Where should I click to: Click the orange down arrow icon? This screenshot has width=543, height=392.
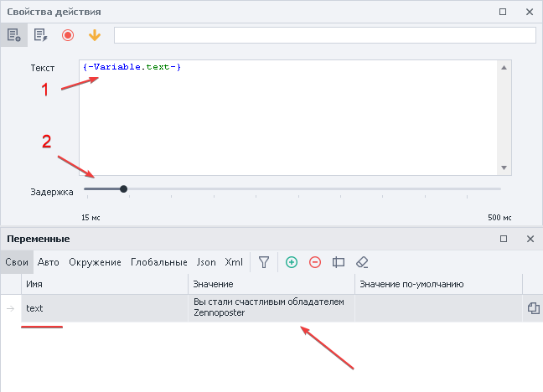[x=94, y=35]
